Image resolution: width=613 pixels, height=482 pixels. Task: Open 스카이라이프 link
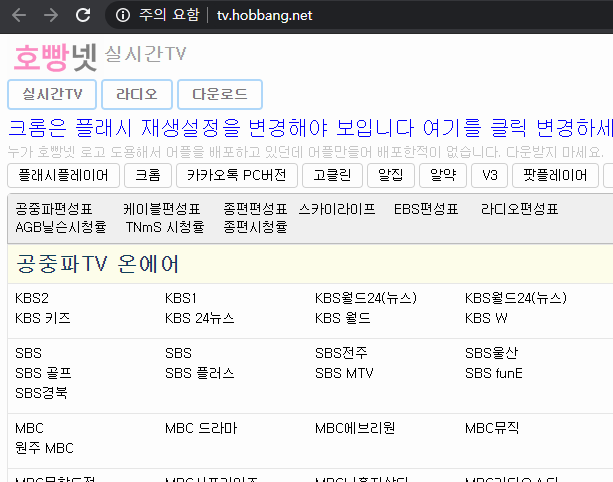[x=337, y=209]
